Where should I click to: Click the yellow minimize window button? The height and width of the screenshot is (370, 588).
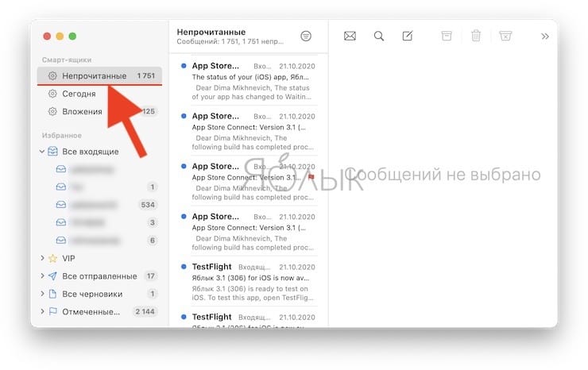[60, 36]
